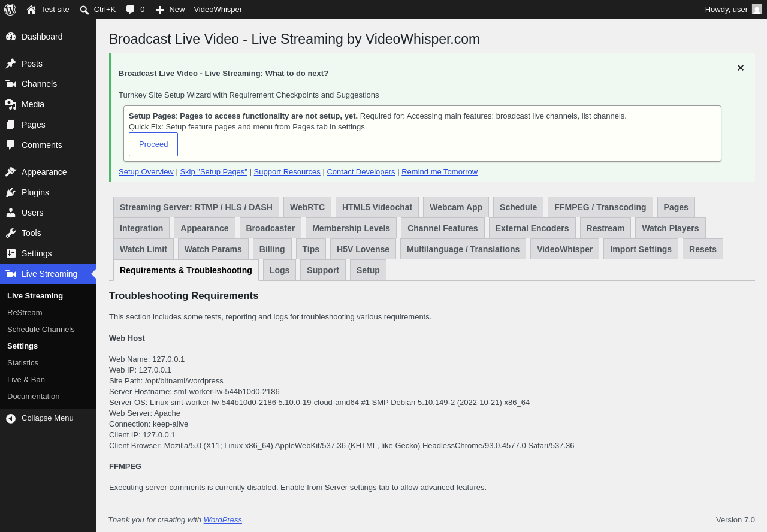
Task: Open the Support tab
Action: 323,270
